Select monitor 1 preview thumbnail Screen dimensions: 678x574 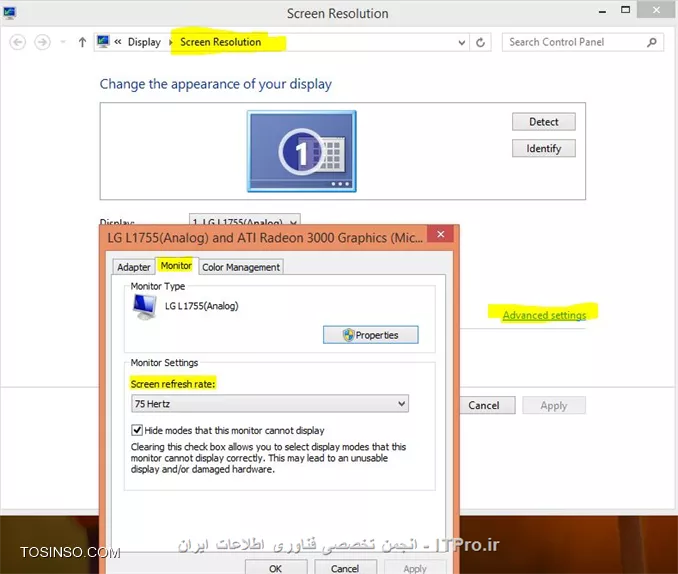coord(301,151)
